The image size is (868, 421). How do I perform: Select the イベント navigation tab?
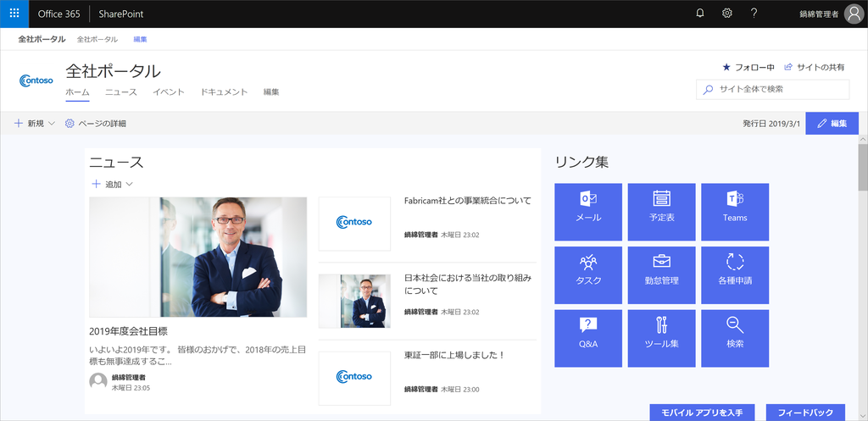click(169, 92)
